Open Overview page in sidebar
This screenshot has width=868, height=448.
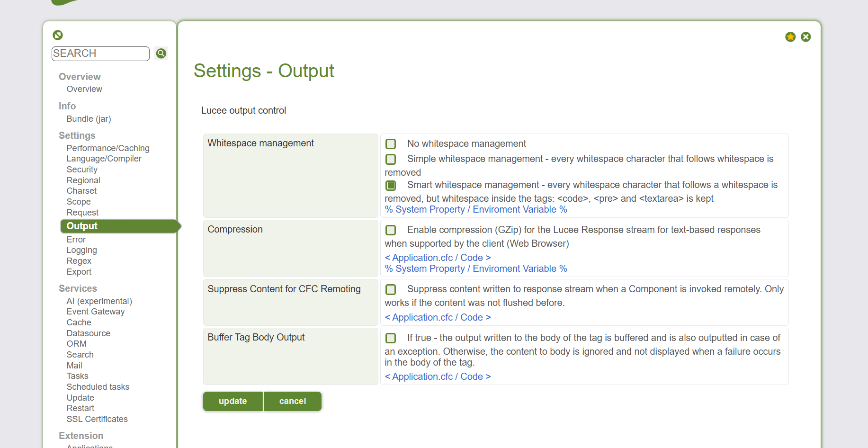click(x=84, y=89)
